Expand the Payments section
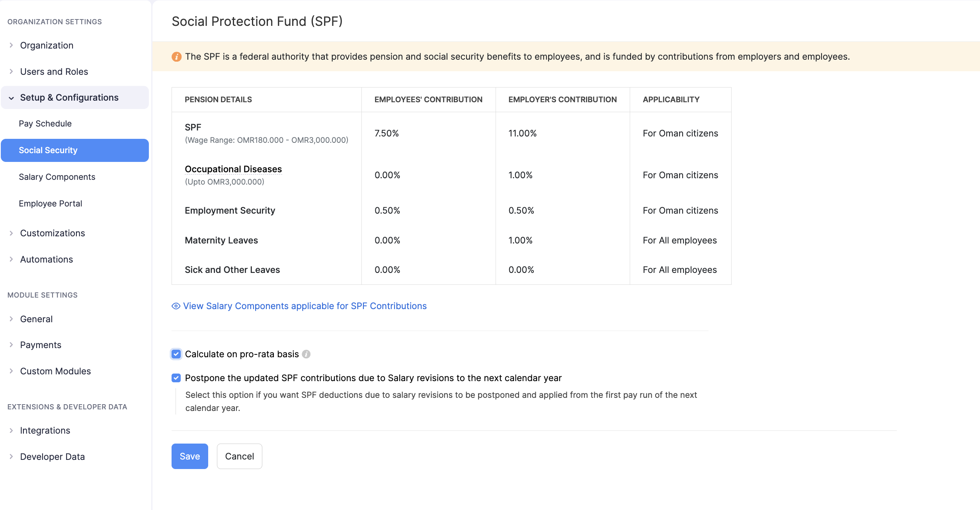 (12, 345)
